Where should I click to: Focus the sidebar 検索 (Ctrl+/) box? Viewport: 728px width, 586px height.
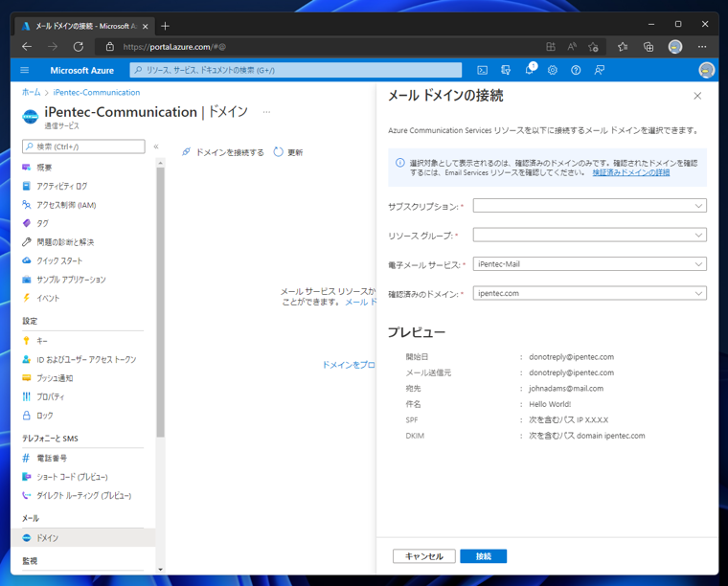click(x=83, y=146)
